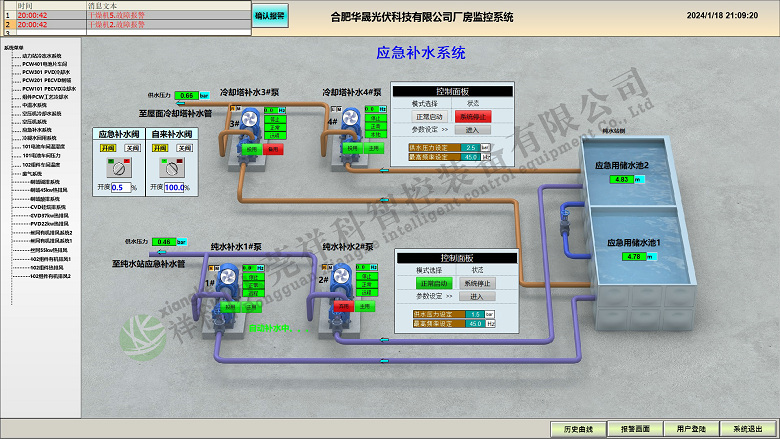Select the 纯水补水1# pump graphic
The width and height of the screenshot is (780, 439).
[x=228, y=278]
